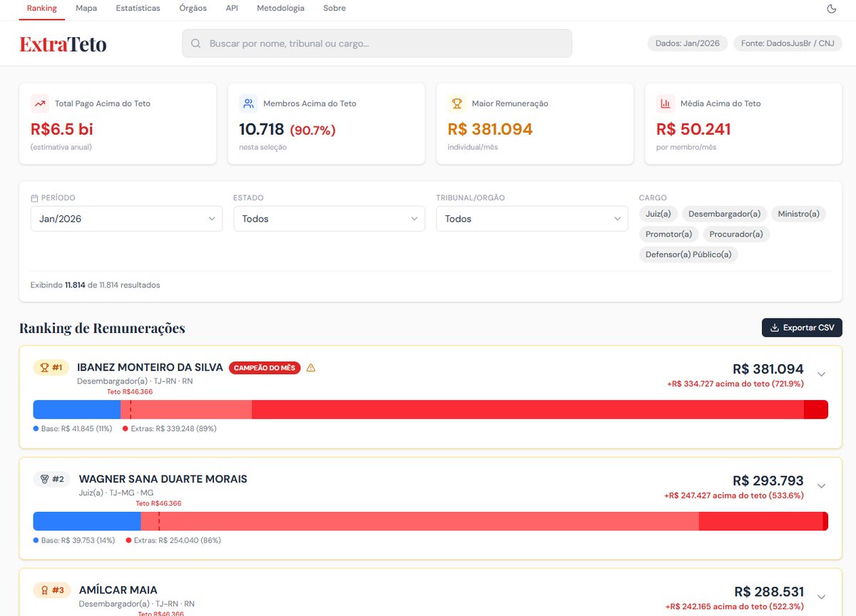Click R$ 288.531 remuneration amount

click(x=769, y=592)
